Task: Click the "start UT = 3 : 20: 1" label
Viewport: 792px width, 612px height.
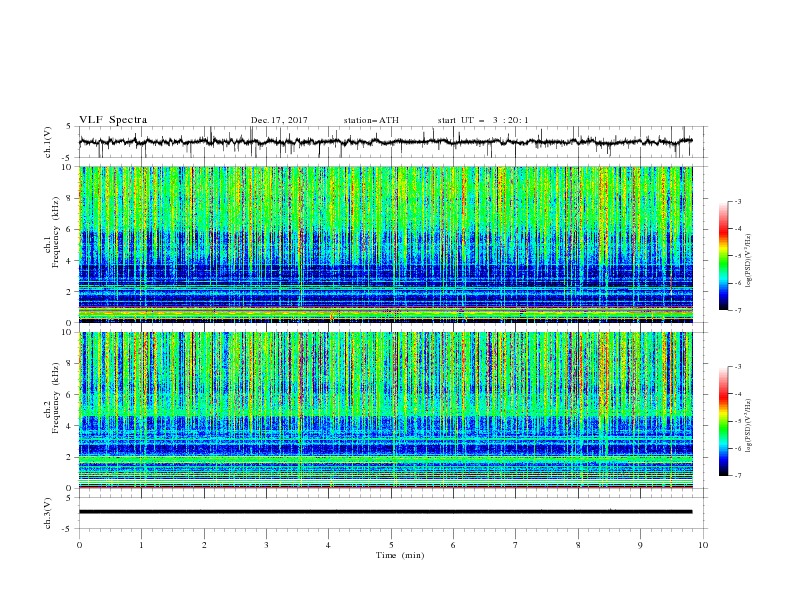Action: [x=483, y=120]
